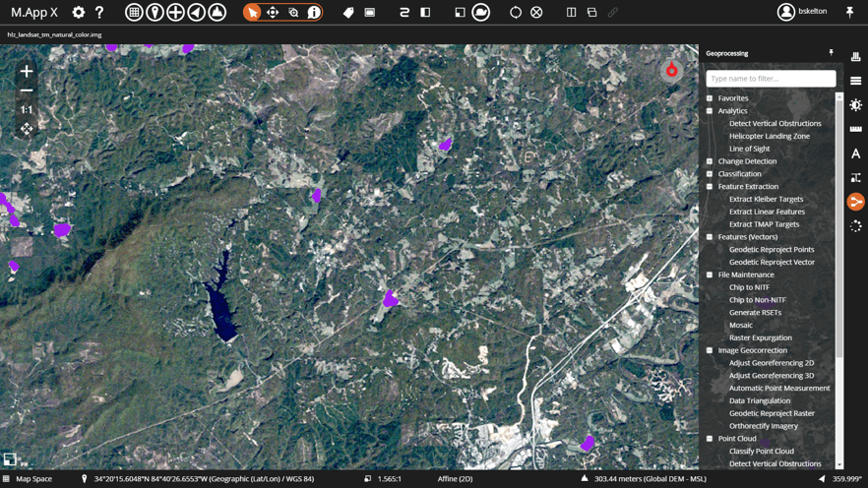Open the dotted spinner sidebar icon
The image size is (868, 488).
856,225
